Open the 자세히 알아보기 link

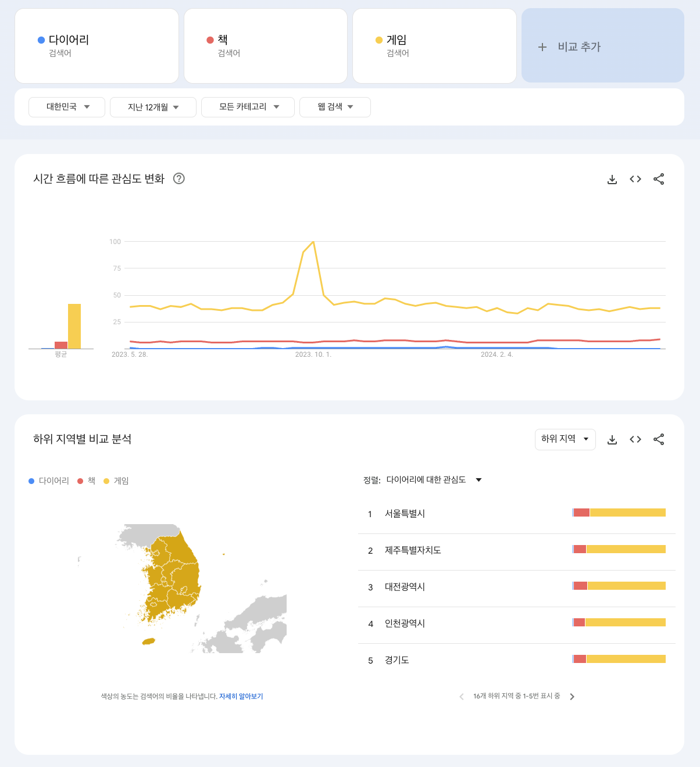241,696
